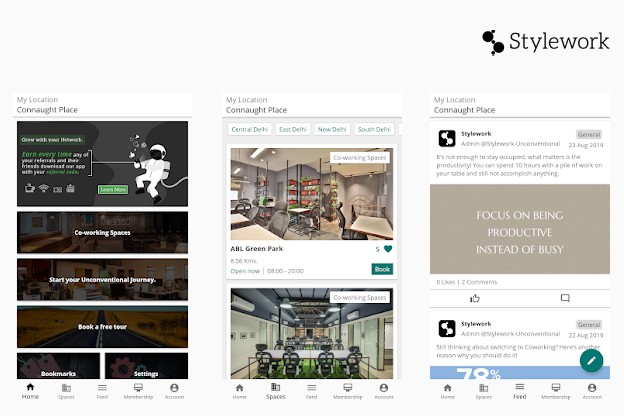This screenshot has height=416, width=624.
Task: Open the Co-working Spaces tile
Action: [102, 232]
